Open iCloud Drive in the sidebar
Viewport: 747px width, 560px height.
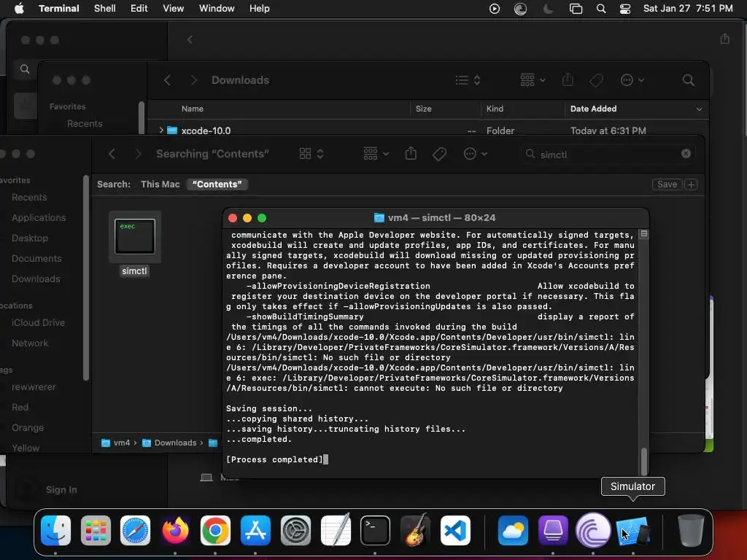pyautogui.click(x=38, y=323)
